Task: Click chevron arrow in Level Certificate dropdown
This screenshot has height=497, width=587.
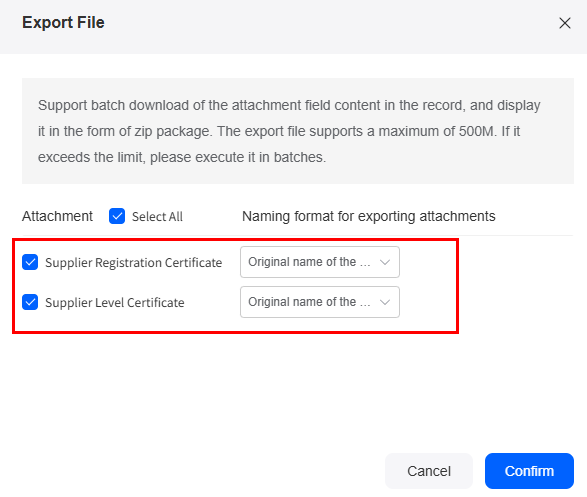Action: point(385,302)
